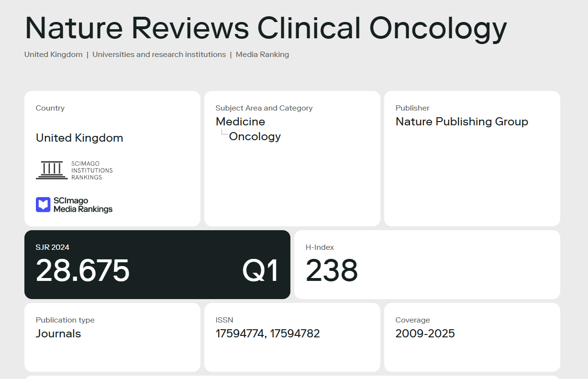The image size is (588, 379).
Task: Click 'United Kingdom' in the header breadcrumb
Action: pos(54,55)
